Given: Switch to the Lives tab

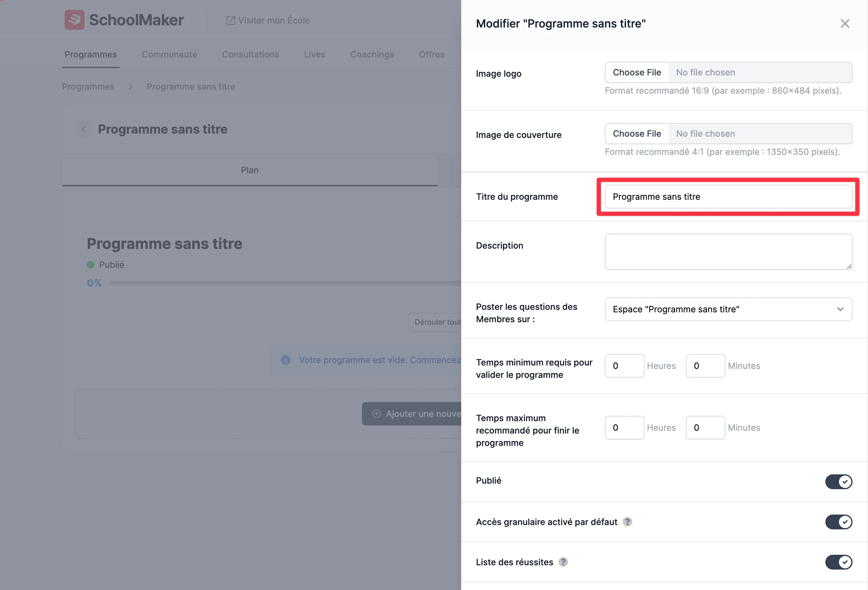Looking at the screenshot, I should pyautogui.click(x=314, y=54).
